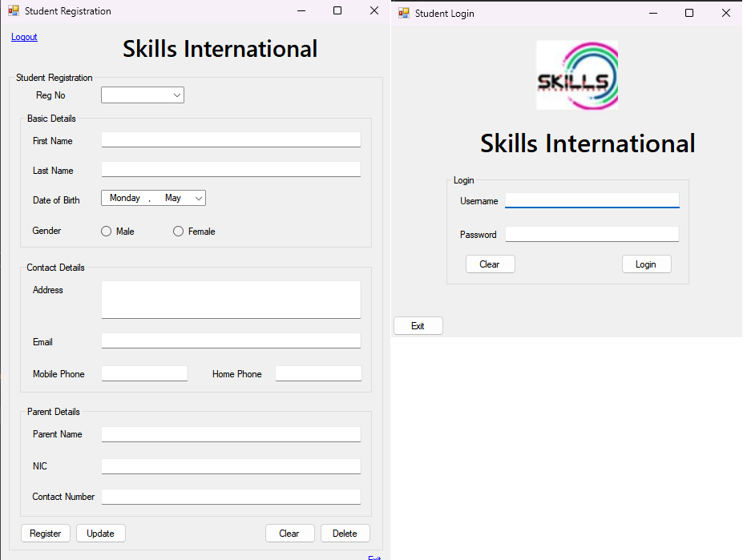743x560 pixels.
Task: Click inside the Address text box
Action: pos(232,300)
